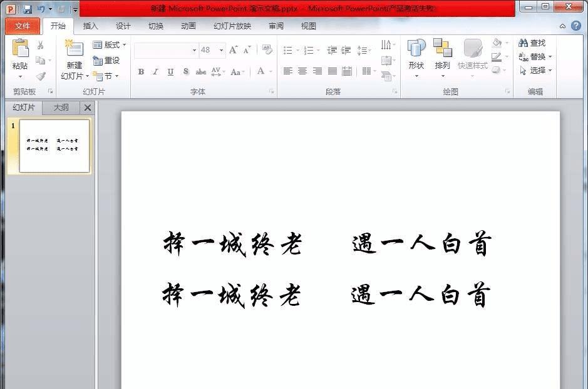Image resolution: width=588 pixels, height=389 pixels.
Task: Switch to the Slide Show tab
Action: tap(232, 26)
